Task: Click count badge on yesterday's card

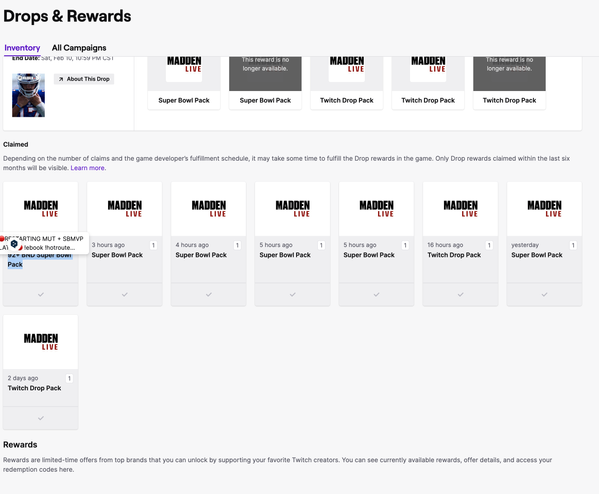Action: coord(573,245)
